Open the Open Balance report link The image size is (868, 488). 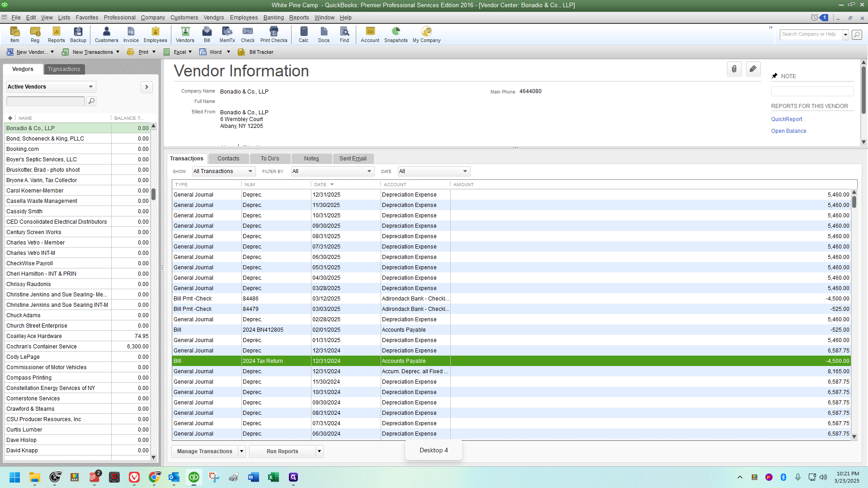point(789,131)
